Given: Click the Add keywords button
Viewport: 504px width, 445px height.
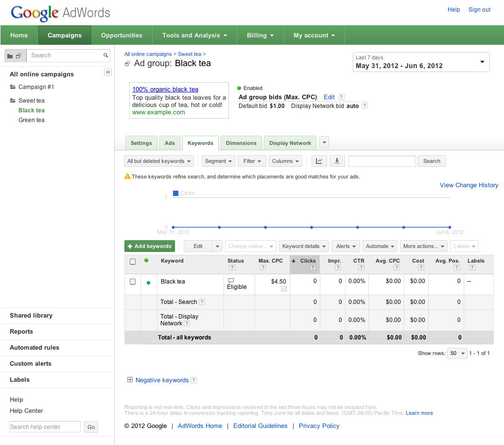Looking at the screenshot, I should 150,246.
